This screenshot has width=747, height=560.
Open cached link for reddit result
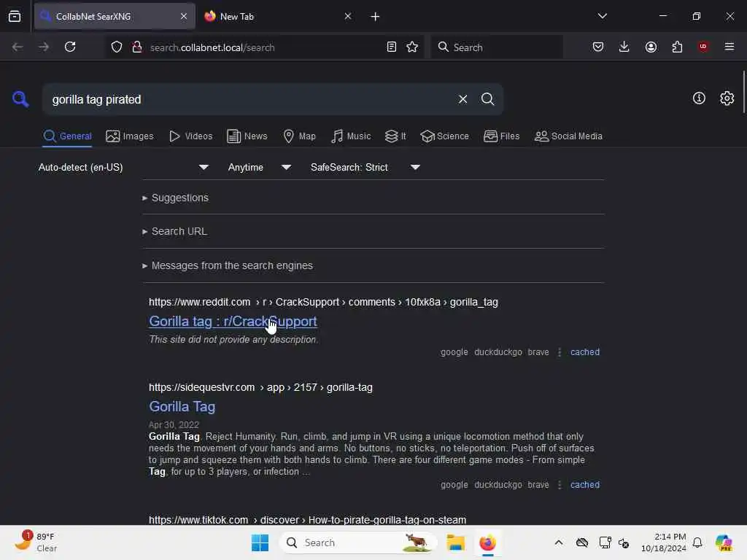coord(584,352)
